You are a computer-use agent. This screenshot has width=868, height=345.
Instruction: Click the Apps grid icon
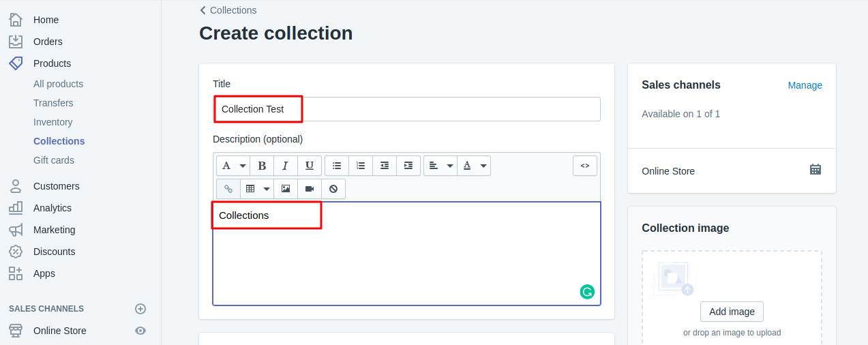(x=16, y=273)
